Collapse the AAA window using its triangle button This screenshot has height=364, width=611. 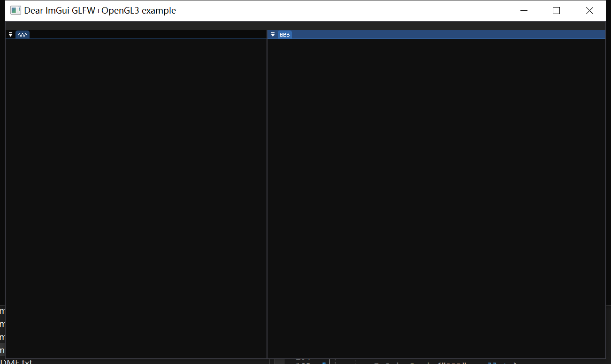pos(10,34)
